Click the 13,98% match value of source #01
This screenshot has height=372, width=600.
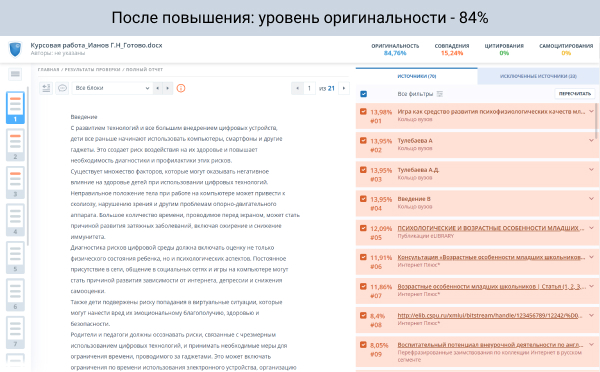381,112
